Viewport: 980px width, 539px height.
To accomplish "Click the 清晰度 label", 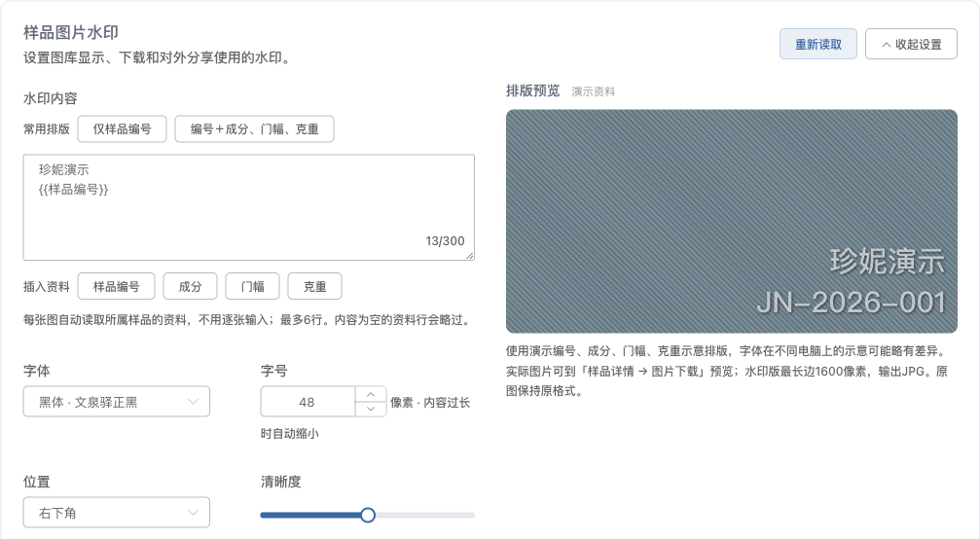I will tap(280, 482).
